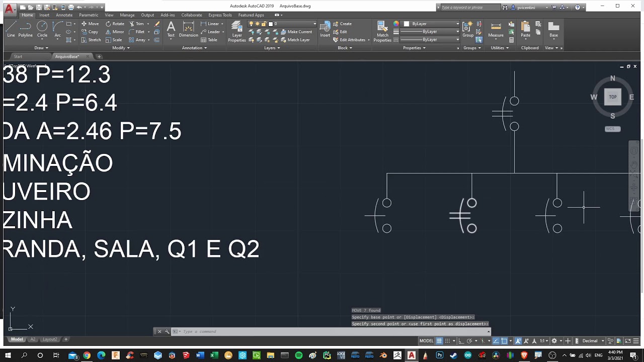This screenshot has height=362, width=644.
Task: Click the Erase tool icon
Action: click(x=157, y=24)
